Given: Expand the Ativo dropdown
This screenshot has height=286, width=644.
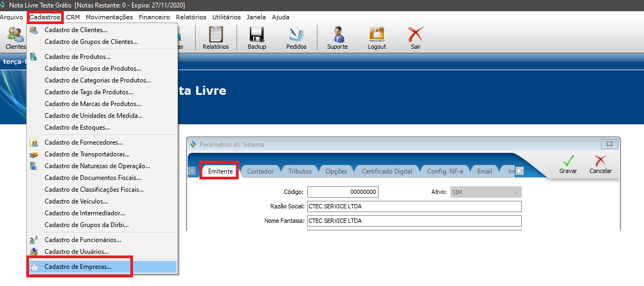Looking at the screenshot, I should click(x=486, y=192).
